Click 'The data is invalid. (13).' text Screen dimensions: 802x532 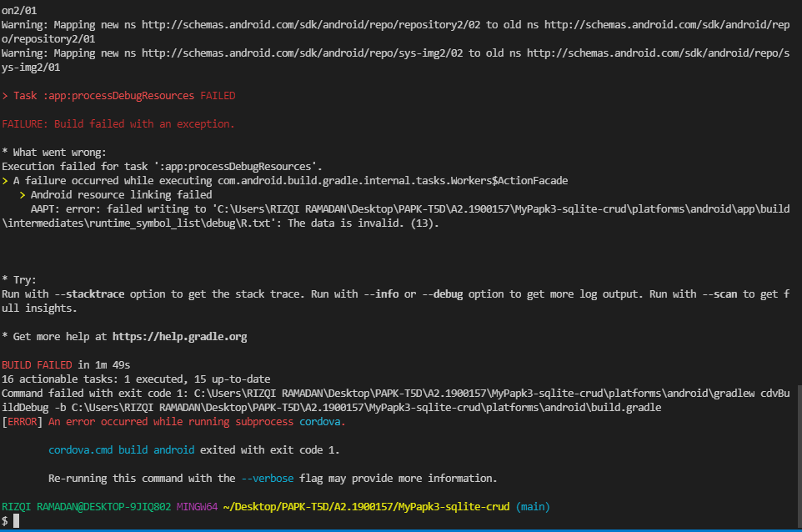363,223
